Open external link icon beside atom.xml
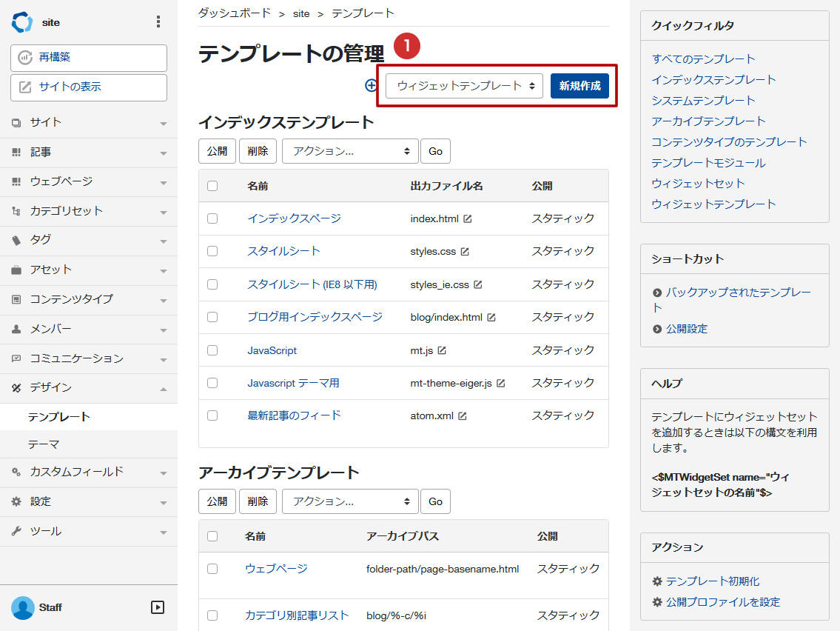The width and height of the screenshot is (840, 631). pyautogui.click(x=463, y=416)
